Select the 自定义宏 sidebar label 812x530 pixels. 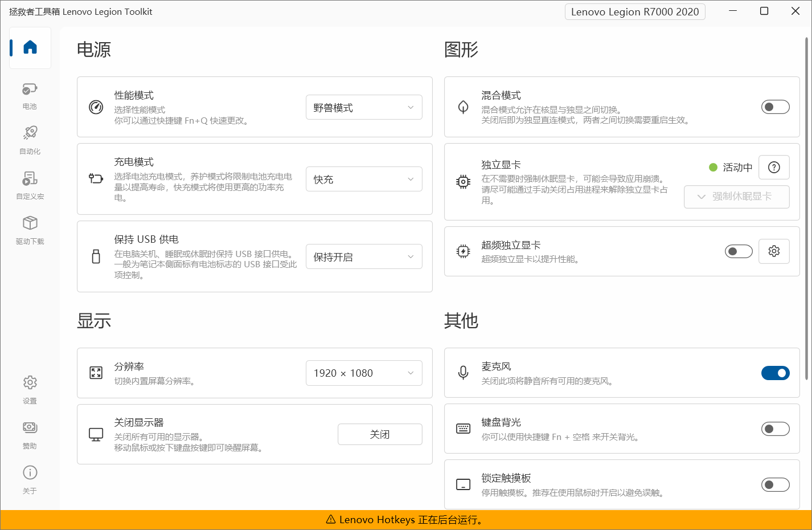[x=30, y=197]
